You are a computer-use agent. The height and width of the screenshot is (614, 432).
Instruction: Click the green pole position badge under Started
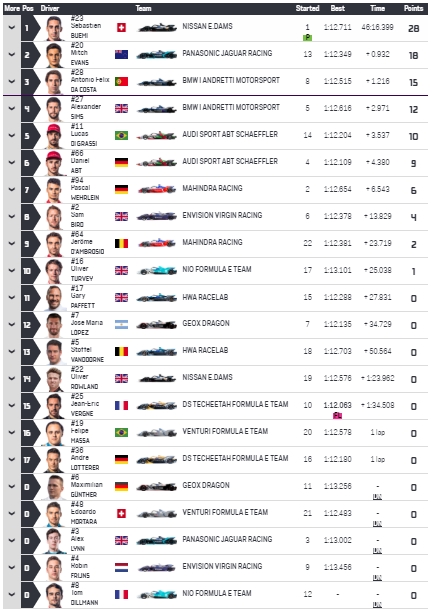(x=307, y=38)
